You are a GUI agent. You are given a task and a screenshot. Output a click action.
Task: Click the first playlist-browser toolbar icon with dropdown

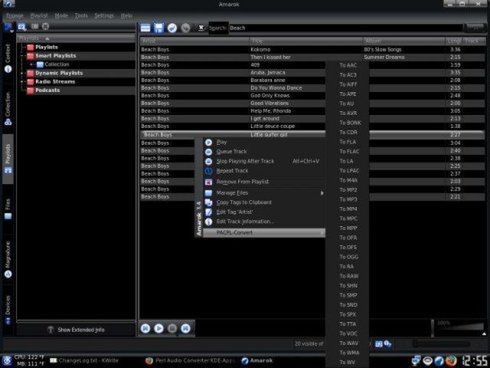pyautogui.click(x=8, y=27)
